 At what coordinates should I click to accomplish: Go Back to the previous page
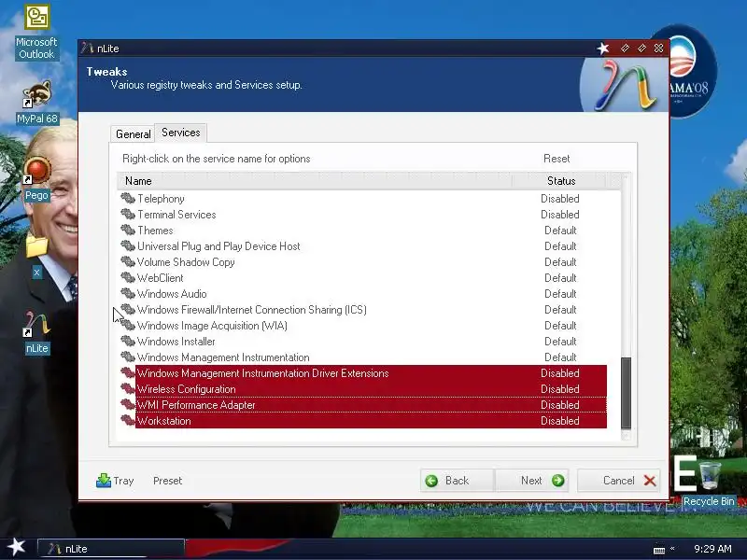[x=457, y=481]
